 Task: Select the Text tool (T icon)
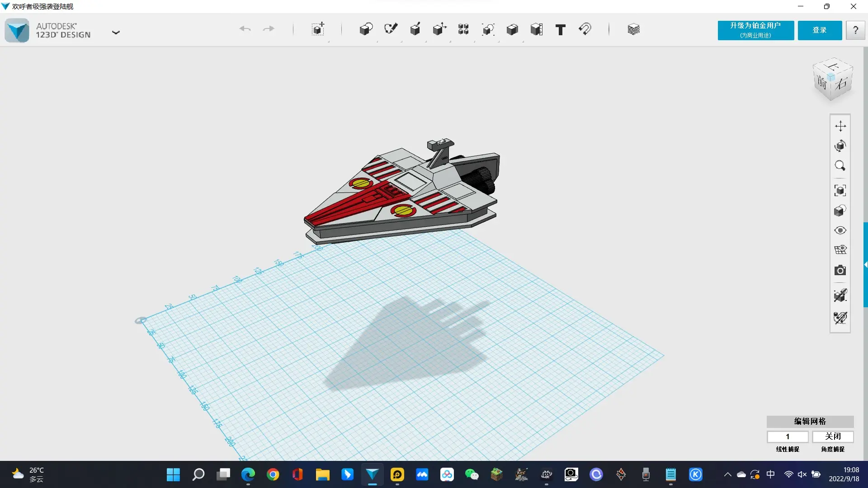[561, 30]
